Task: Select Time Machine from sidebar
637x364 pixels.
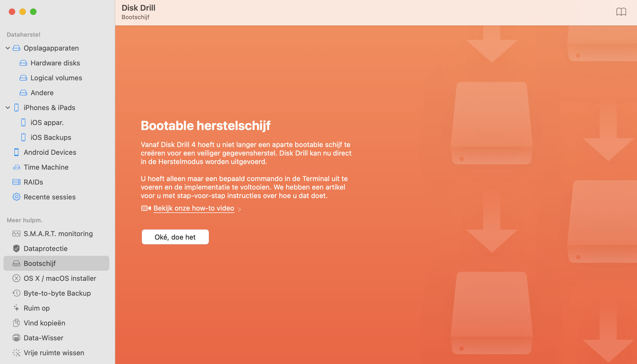Action: coord(46,167)
